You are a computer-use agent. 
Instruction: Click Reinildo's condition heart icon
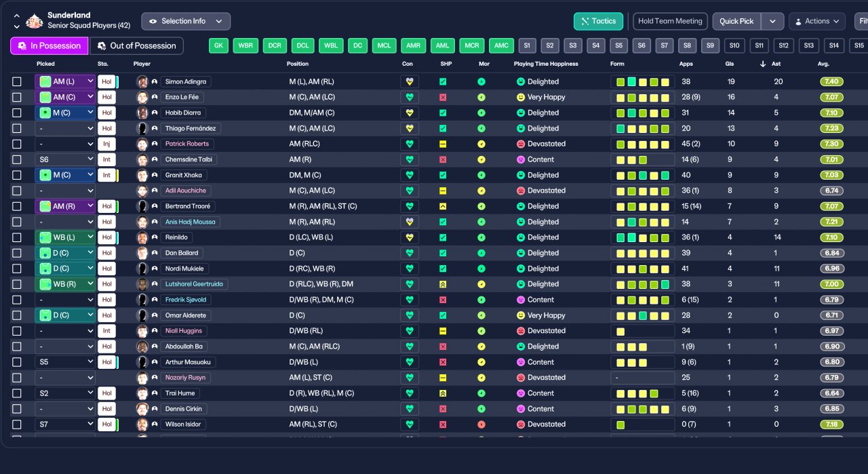pos(410,237)
